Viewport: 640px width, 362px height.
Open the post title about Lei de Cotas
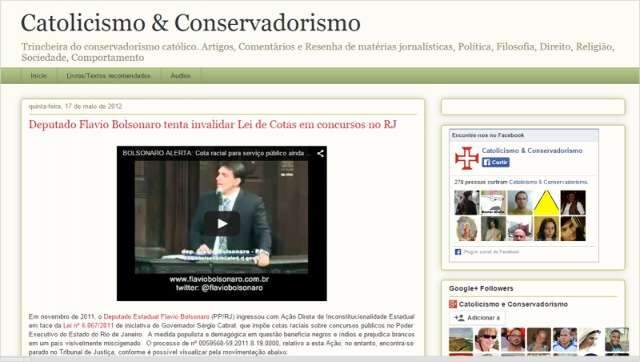(212, 124)
